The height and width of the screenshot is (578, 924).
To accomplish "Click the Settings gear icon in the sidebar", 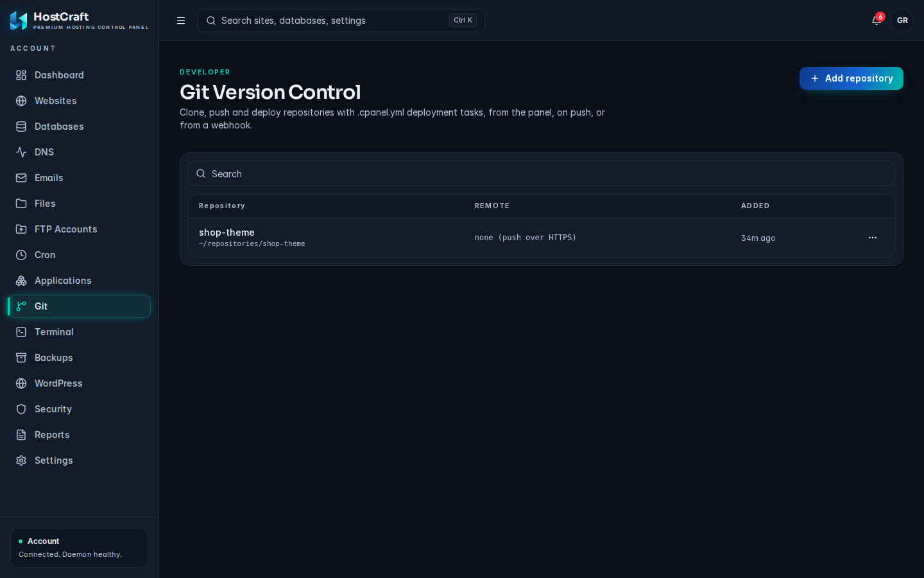I will pyautogui.click(x=21, y=460).
